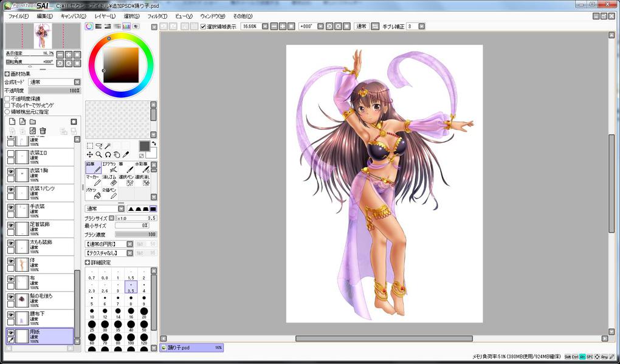The image size is (620, 364).
Task: Select the 消しゴム eraser tool
Action: click(109, 180)
